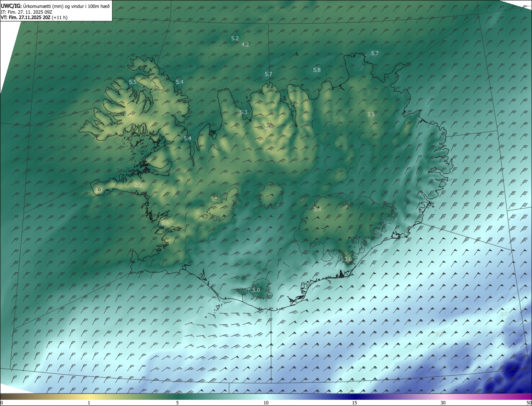
Task: Click the 5.8 value label
Action: (x=317, y=70)
